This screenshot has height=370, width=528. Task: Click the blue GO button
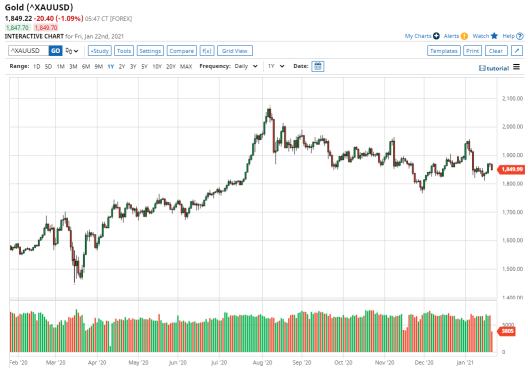point(56,51)
